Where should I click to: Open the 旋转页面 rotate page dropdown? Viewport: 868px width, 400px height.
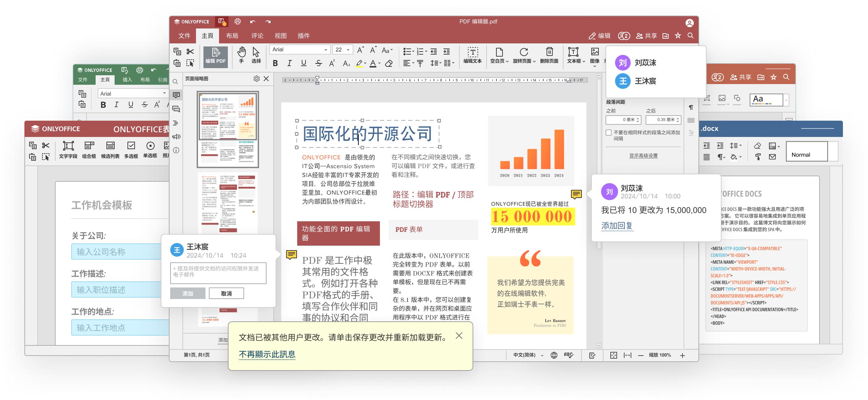(x=524, y=55)
